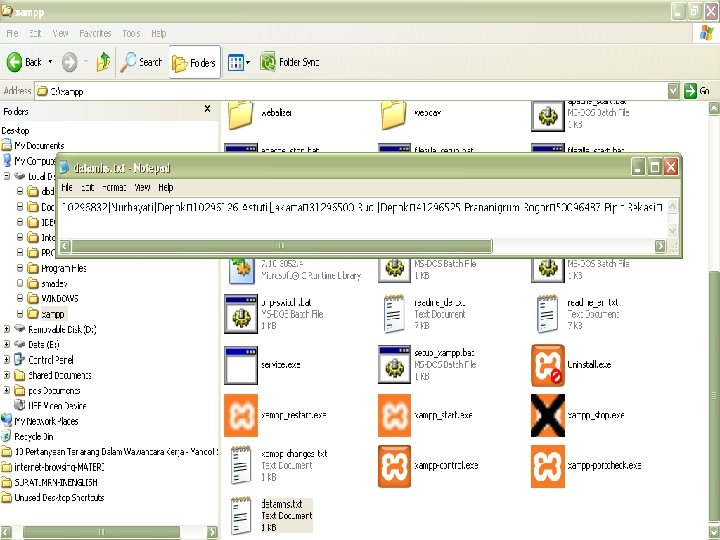Select the readme_en.txt icon
Screen dimensions: 720x540
547,314
